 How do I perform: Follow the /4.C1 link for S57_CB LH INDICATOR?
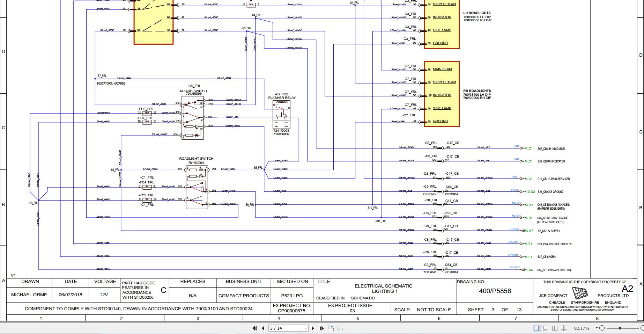[529, 148]
